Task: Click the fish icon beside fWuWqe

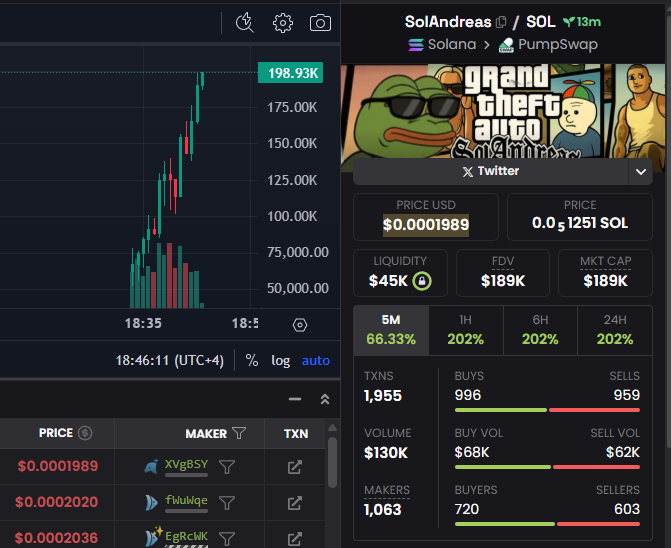Action: [x=151, y=503]
